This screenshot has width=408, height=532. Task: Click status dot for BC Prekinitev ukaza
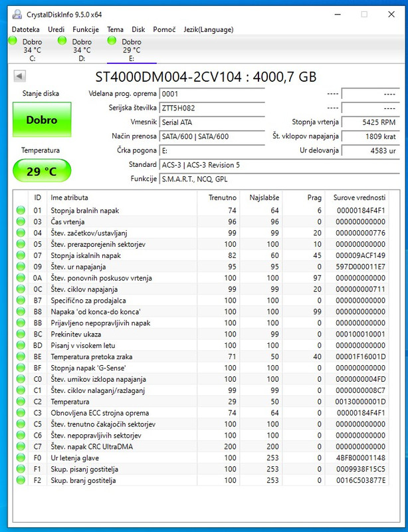tap(21, 334)
